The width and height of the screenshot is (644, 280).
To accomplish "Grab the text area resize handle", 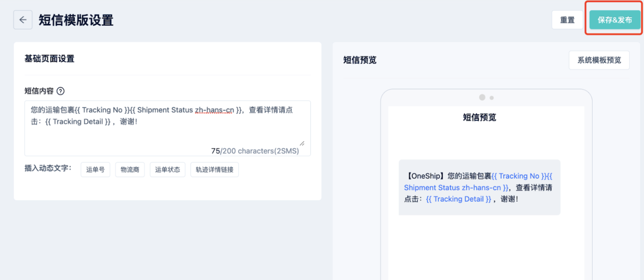I will tap(302, 143).
